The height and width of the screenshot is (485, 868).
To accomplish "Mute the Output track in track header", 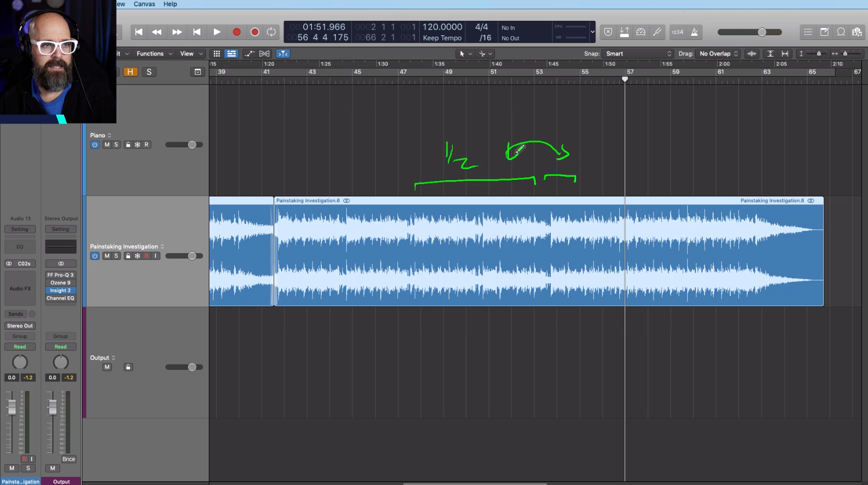I will pyautogui.click(x=107, y=367).
